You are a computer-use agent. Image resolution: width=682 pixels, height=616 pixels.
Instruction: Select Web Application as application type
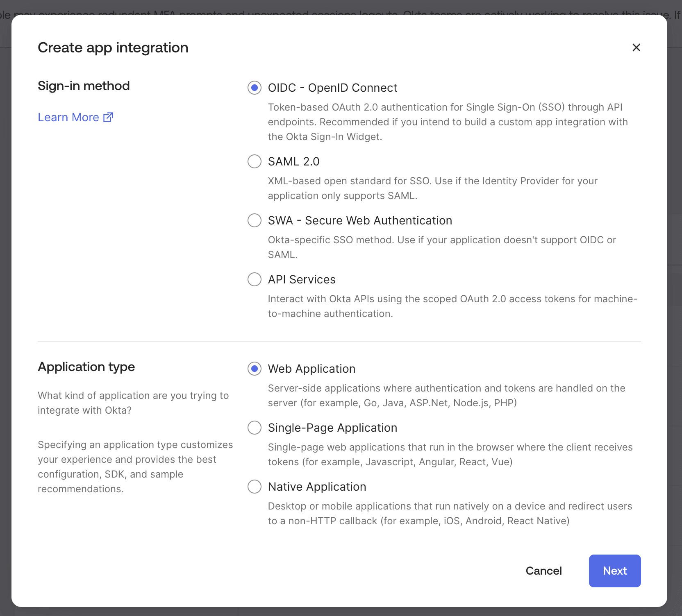(255, 369)
